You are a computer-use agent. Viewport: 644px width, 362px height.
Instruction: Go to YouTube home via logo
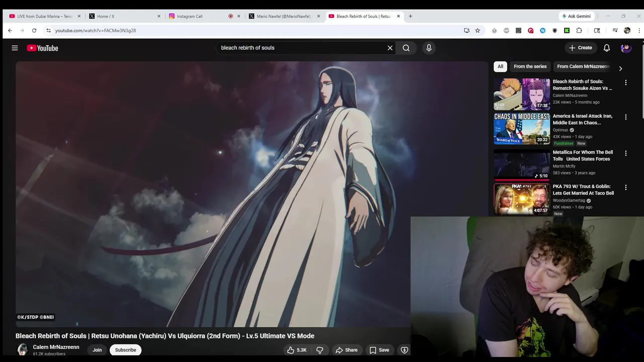pos(42,48)
